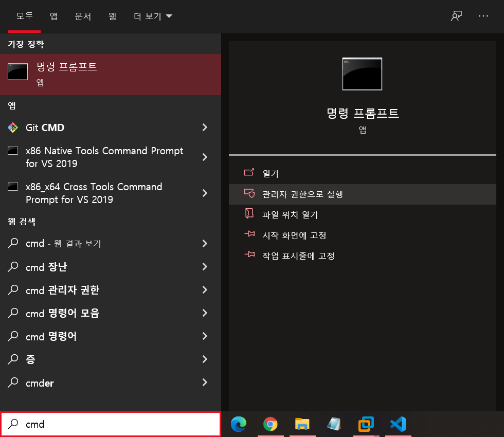Expand the cmd 웹 결과 보기 arrow
The width and height of the screenshot is (504, 437).
[205, 244]
